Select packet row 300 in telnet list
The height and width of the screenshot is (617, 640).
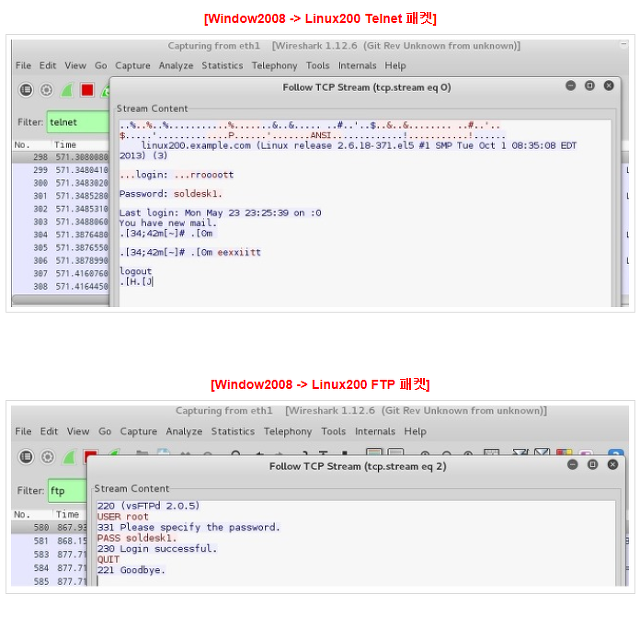61,183
